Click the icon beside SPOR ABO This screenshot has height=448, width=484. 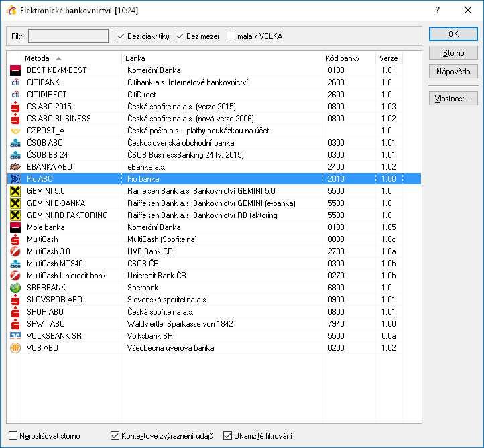[15, 312]
